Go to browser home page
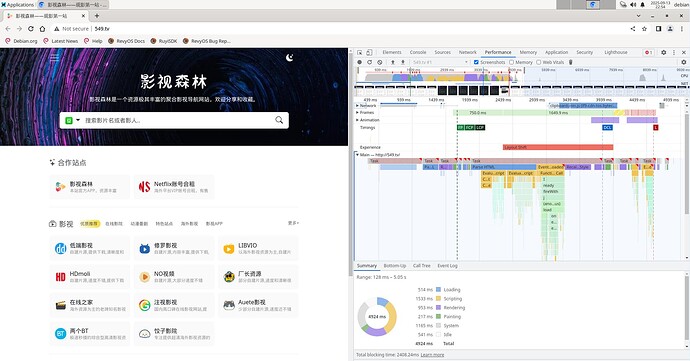The height and width of the screenshot is (361, 690). (x=42, y=29)
